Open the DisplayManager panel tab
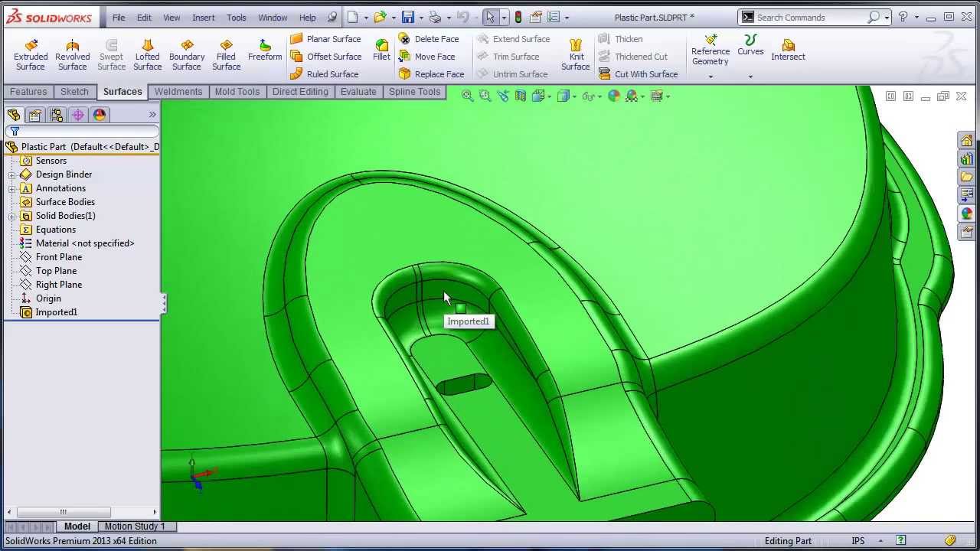This screenshot has width=980, height=551. point(100,115)
